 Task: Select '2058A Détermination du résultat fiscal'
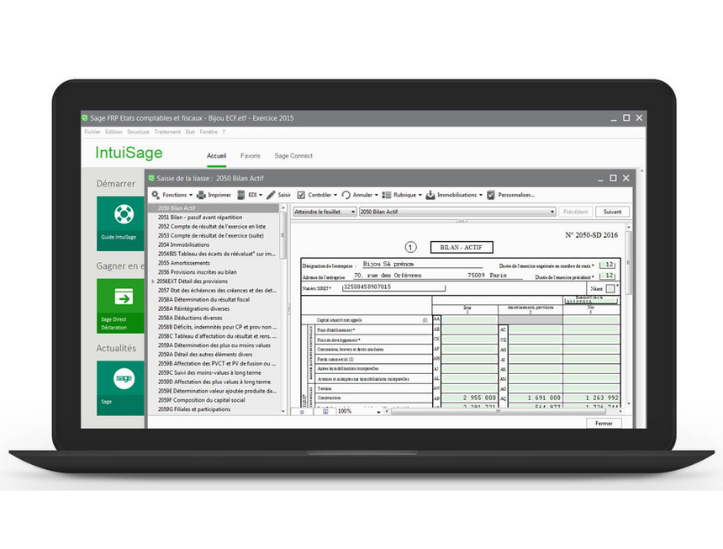click(x=213, y=300)
